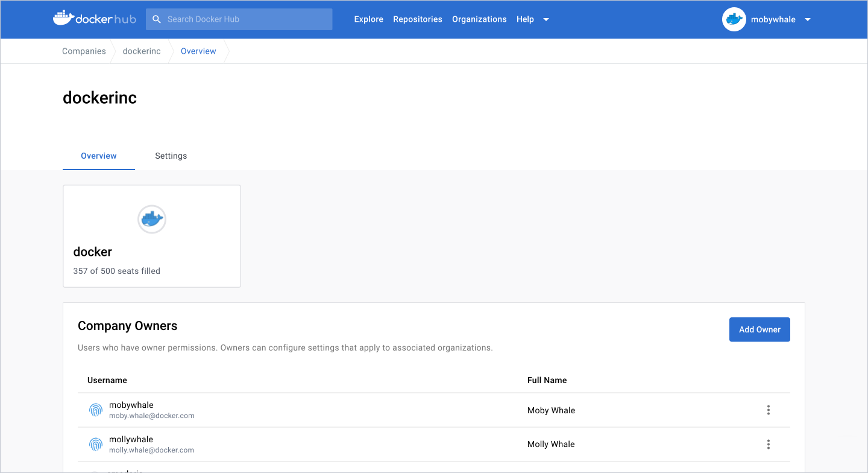Expand the mobywhale account dropdown arrow
Image resolution: width=868 pixels, height=473 pixels.
click(808, 19)
